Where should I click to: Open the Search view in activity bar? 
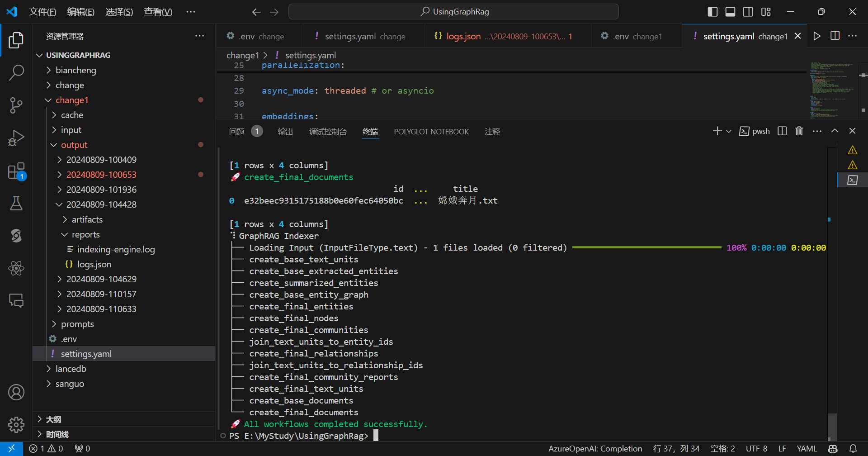16,72
